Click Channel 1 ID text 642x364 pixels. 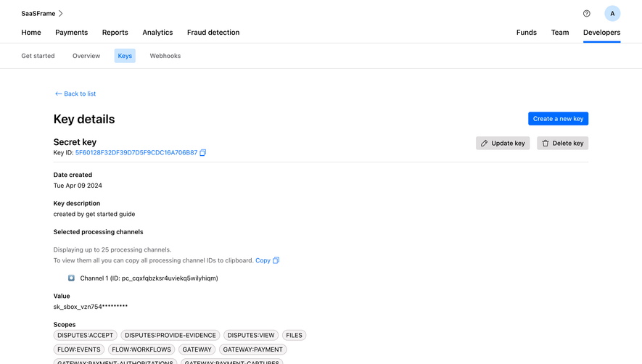[x=149, y=278]
